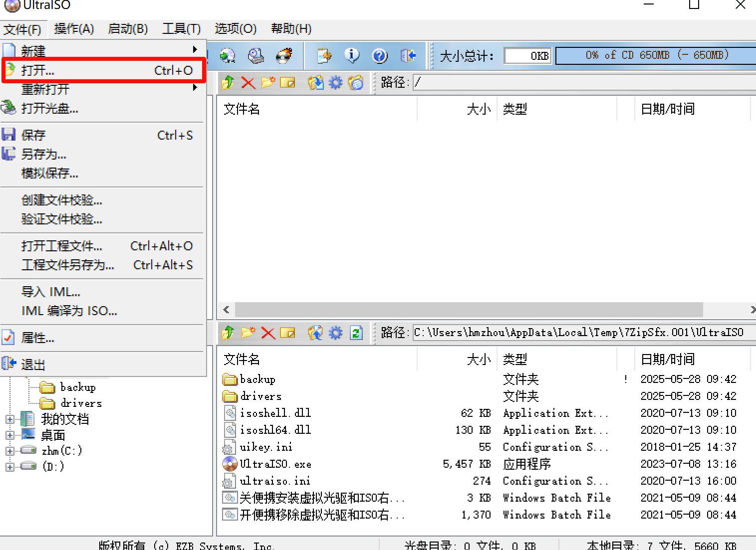Choose 打开光盘... menu entry
This screenshot has width=756, height=550.
pos(103,108)
